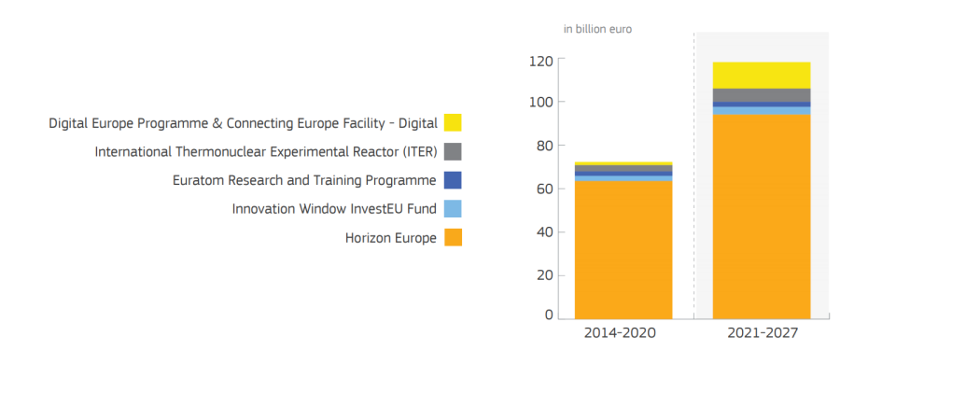Click the gray ITER segment of 2014-2020 bar
980x420 pixels.
point(623,168)
